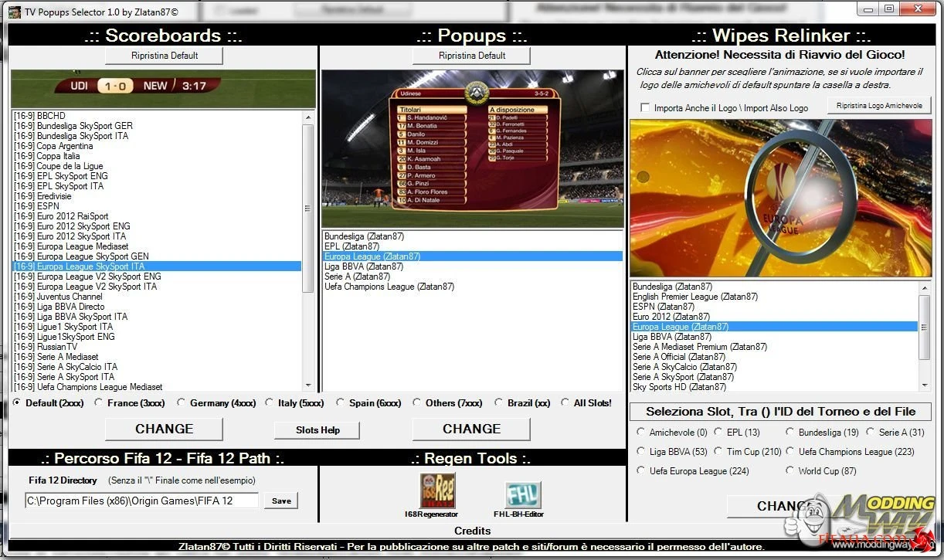Click the Ripristina Logo Amichevole button
944x560 pixels.
[x=879, y=107]
